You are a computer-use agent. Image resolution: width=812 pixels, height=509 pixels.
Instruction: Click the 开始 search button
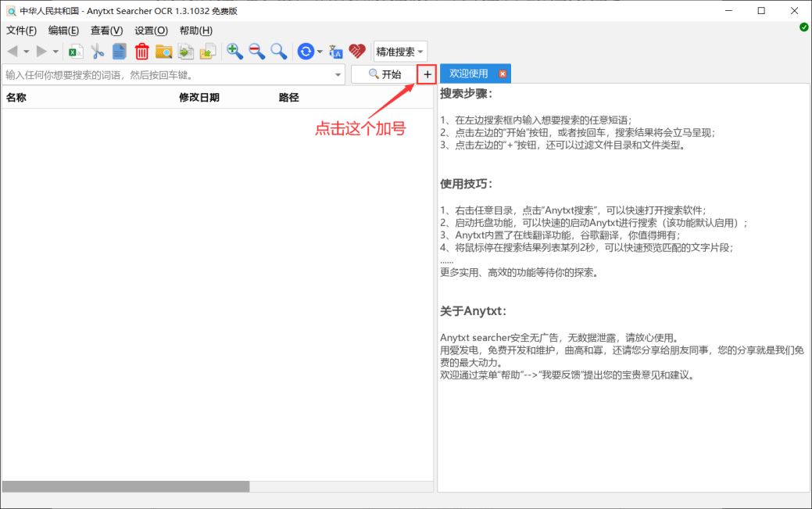tap(385, 74)
